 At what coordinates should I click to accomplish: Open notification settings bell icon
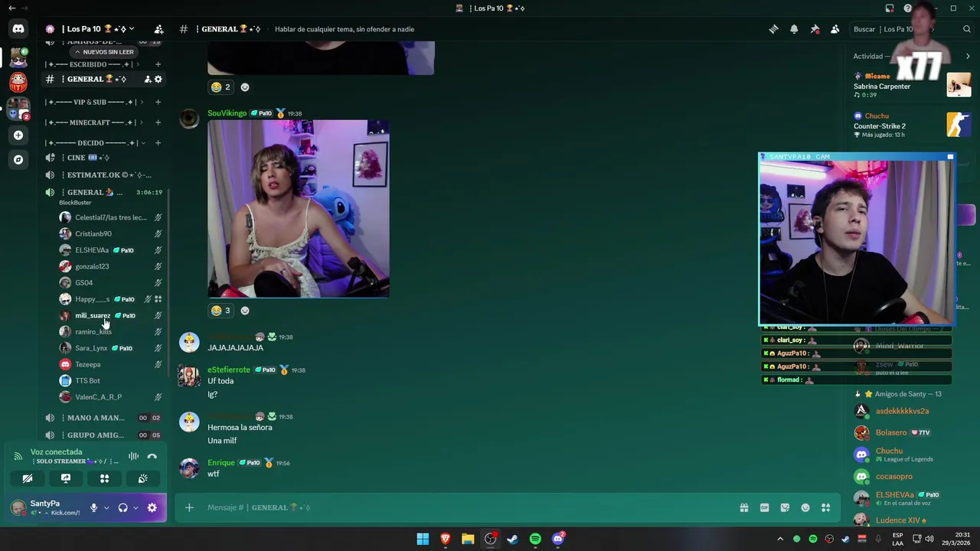[x=794, y=29]
